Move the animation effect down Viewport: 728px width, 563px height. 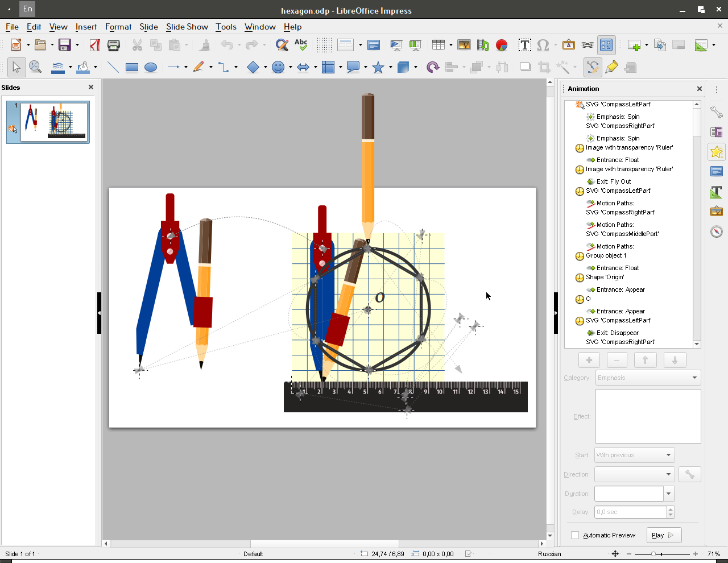[x=675, y=360]
